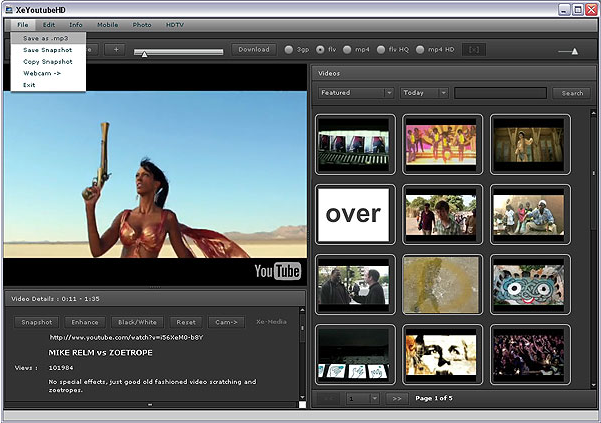This screenshot has width=601, height=423.
Task: Click the Snapshot button under Video Details
Action: click(36, 322)
